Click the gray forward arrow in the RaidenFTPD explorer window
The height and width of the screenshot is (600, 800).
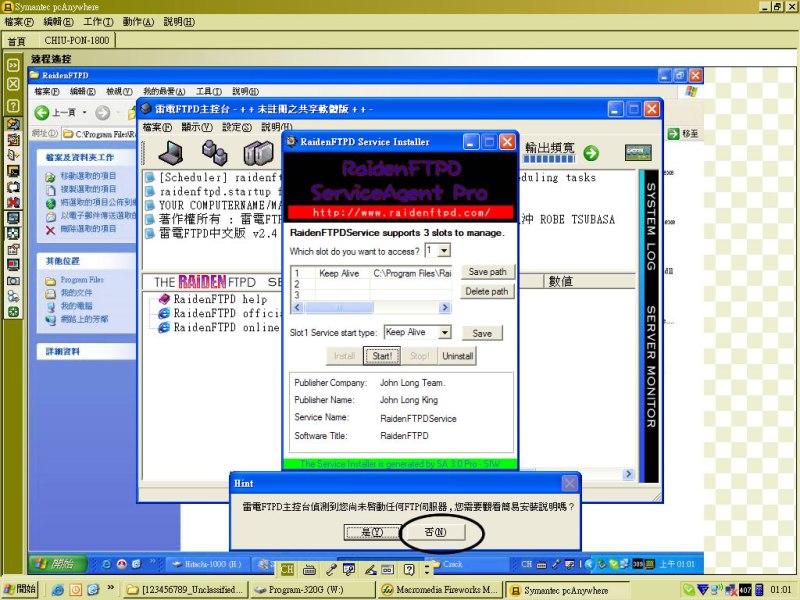coord(103,112)
